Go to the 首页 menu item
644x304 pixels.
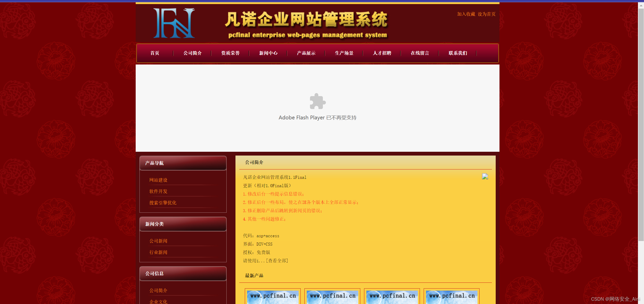155,53
